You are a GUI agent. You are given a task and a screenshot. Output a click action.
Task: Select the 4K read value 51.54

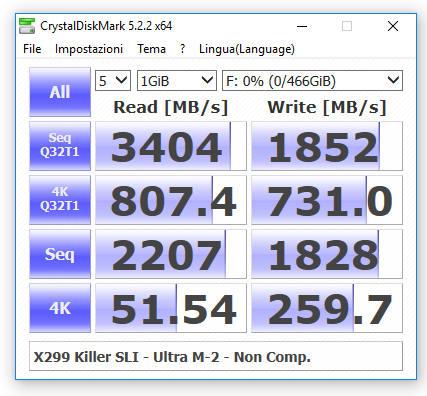(x=171, y=308)
